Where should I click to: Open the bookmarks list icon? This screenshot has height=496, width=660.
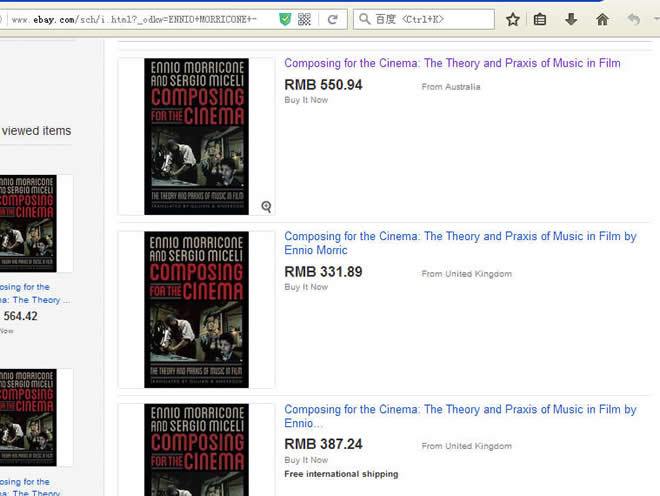[540, 19]
